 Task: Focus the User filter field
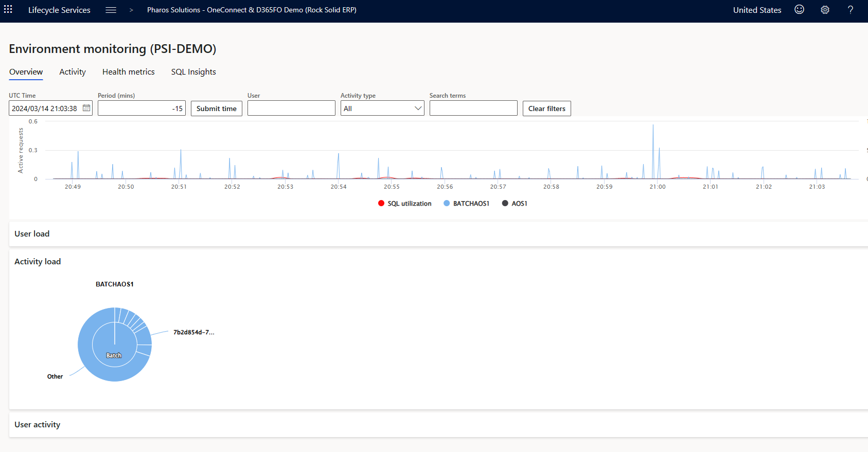(291, 108)
